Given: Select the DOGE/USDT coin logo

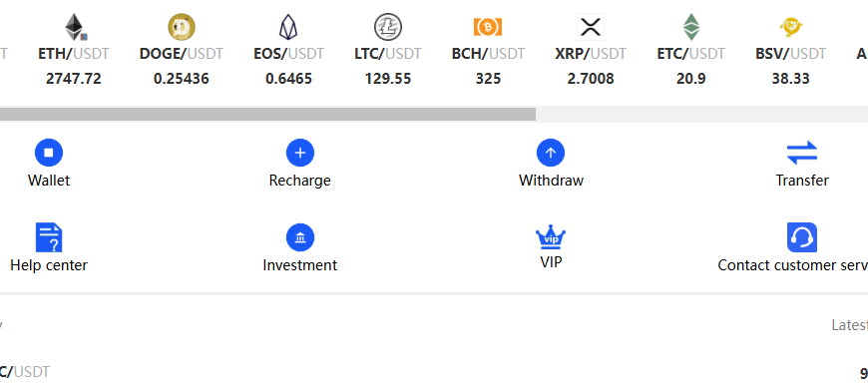Looking at the screenshot, I should (182, 27).
